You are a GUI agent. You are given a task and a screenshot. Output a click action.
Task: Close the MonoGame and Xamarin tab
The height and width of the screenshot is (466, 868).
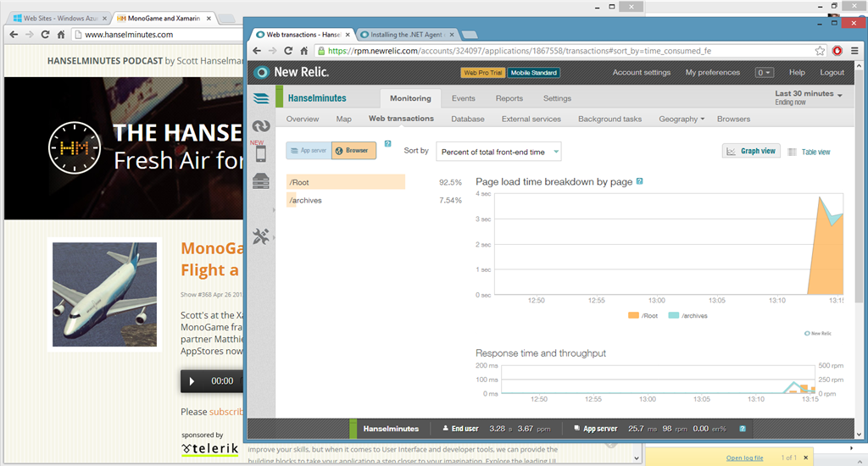coord(209,19)
